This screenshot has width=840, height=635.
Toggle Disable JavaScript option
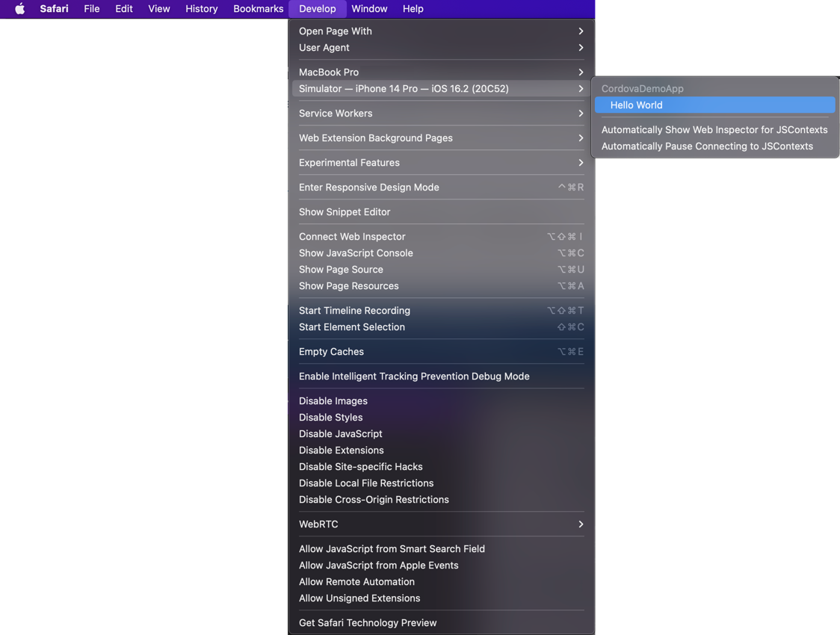pos(442,434)
